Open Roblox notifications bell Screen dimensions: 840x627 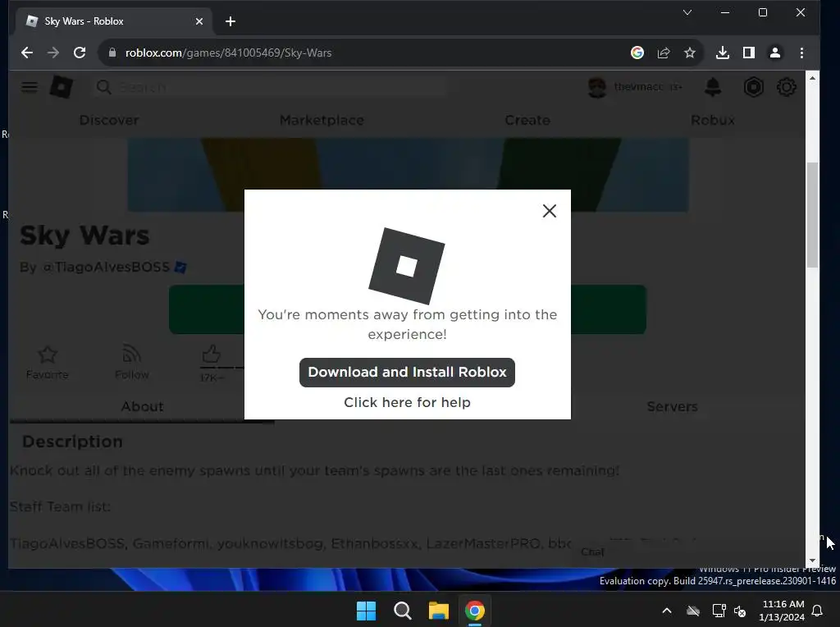(713, 87)
